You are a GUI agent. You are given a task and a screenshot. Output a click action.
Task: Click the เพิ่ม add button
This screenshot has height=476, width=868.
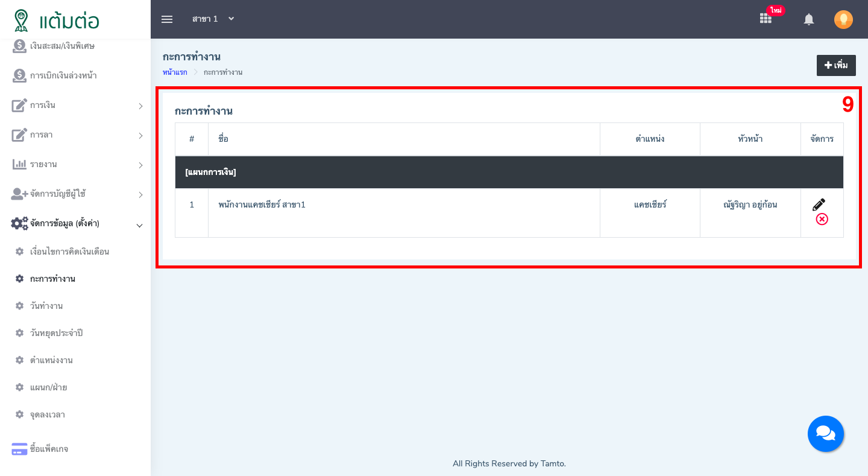(836, 65)
